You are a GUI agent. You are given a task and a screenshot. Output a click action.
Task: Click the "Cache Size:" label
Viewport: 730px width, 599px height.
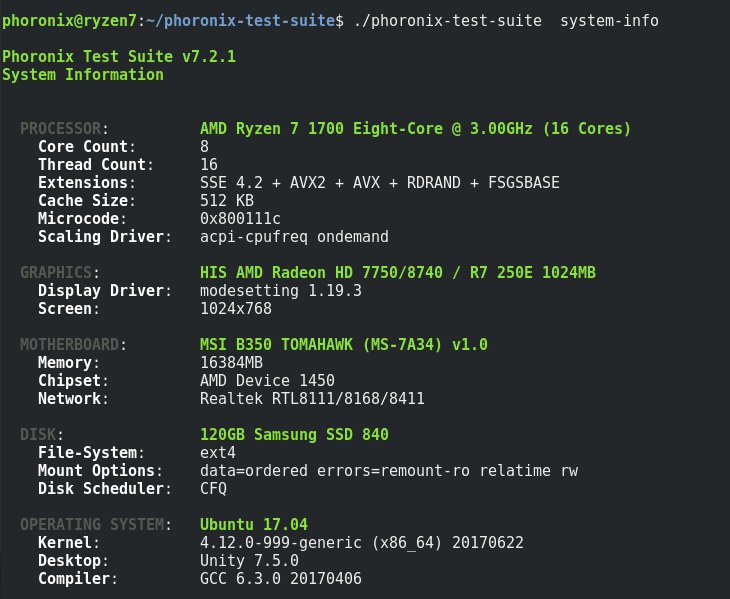pos(87,201)
